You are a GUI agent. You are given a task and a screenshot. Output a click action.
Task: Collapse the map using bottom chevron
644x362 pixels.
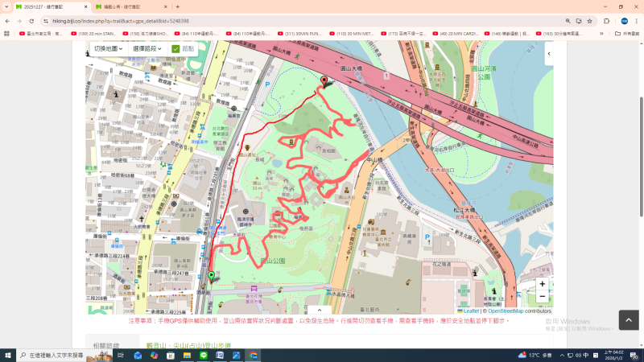319,310
